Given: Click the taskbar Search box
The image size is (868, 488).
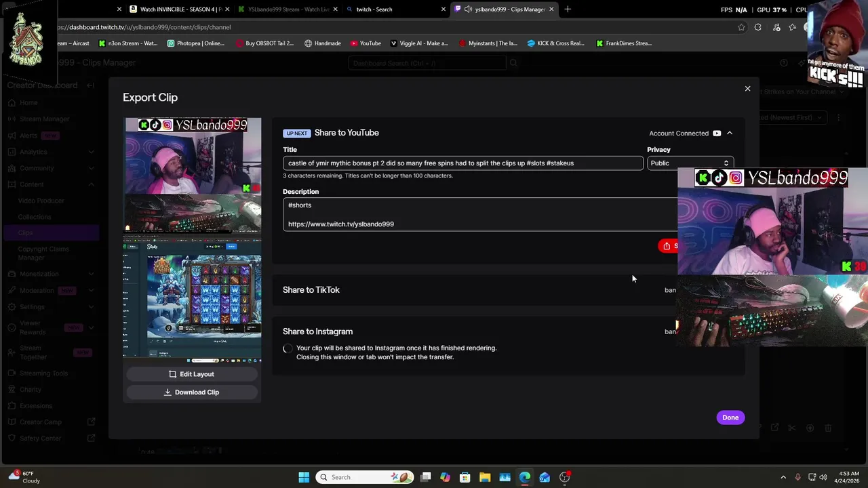Looking at the screenshot, I should [366, 477].
